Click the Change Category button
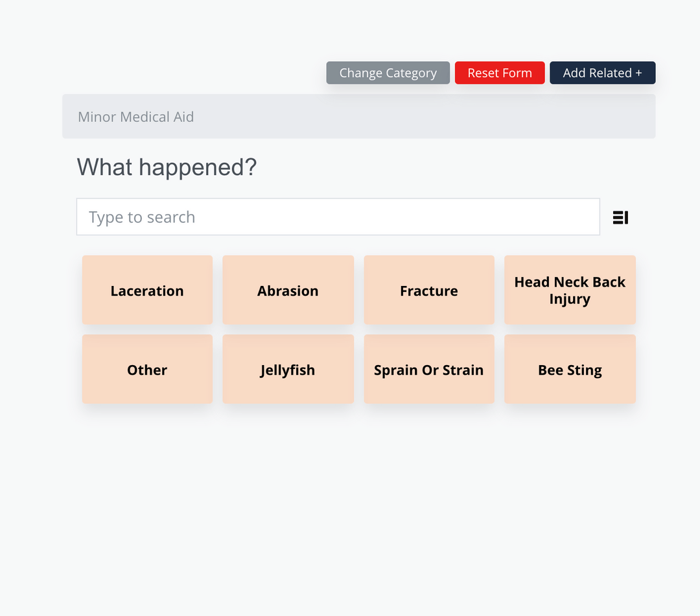700x616 pixels. click(388, 73)
